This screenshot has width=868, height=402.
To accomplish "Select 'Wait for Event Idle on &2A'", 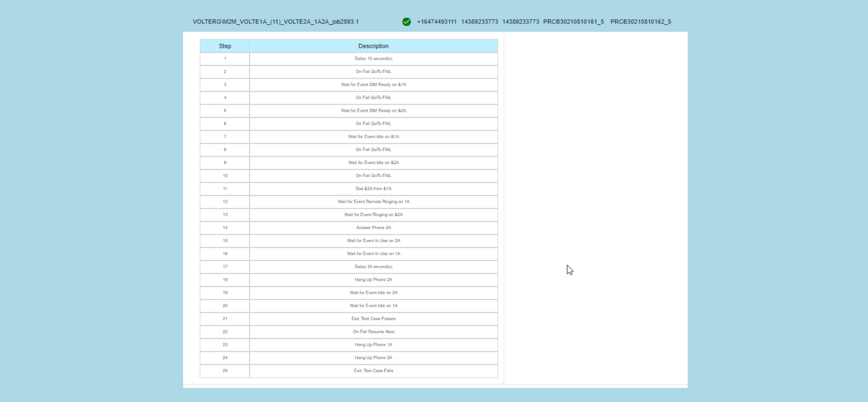I will [374, 163].
